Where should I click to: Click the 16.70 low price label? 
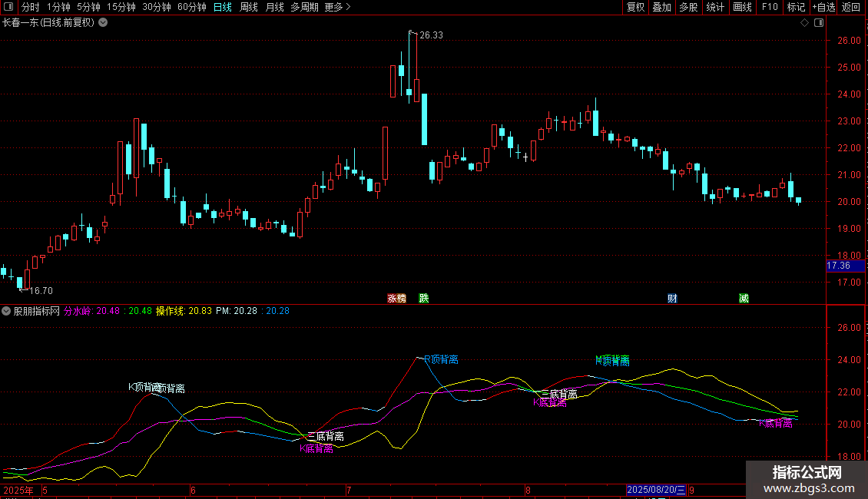41,290
